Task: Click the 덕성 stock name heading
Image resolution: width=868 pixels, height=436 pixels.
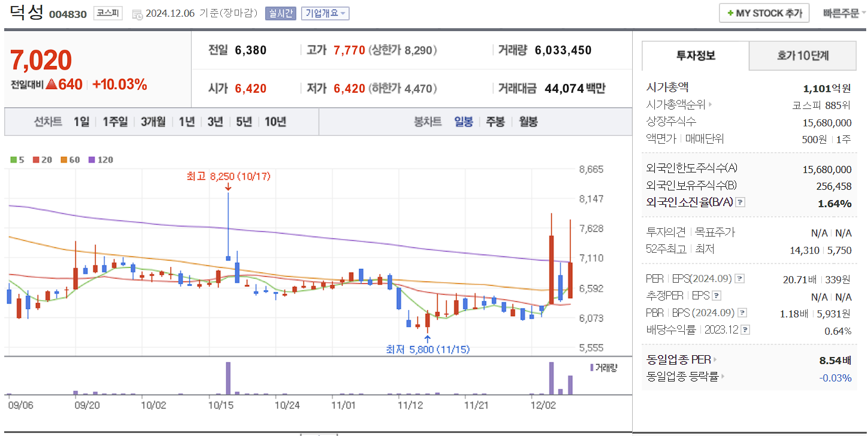Action: click(x=26, y=12)
